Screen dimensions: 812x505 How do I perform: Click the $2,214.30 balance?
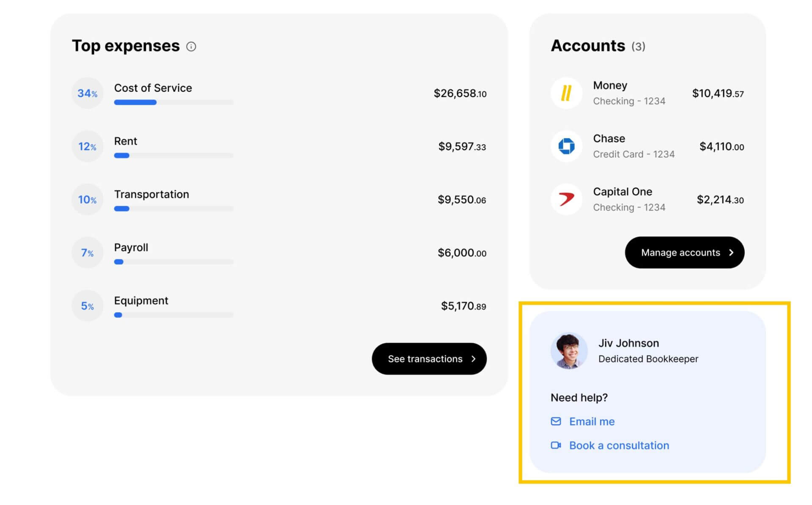720,199
